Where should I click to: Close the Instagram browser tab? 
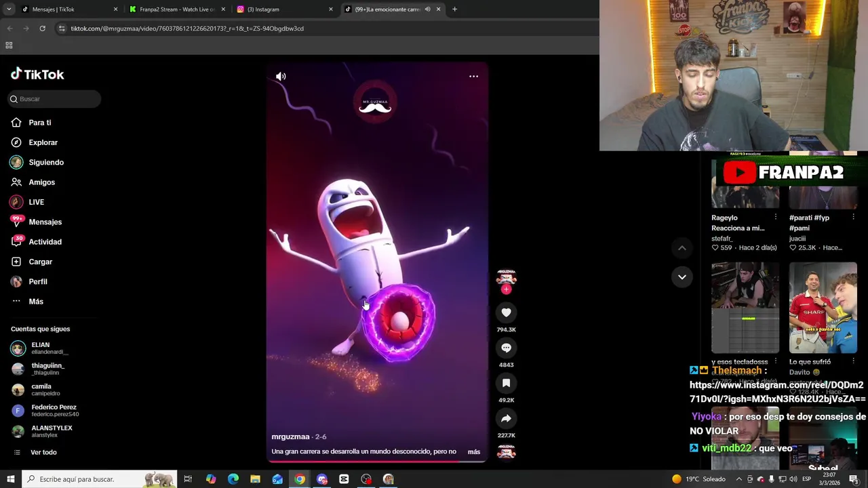pyautogui.click(x=331, y=9)
